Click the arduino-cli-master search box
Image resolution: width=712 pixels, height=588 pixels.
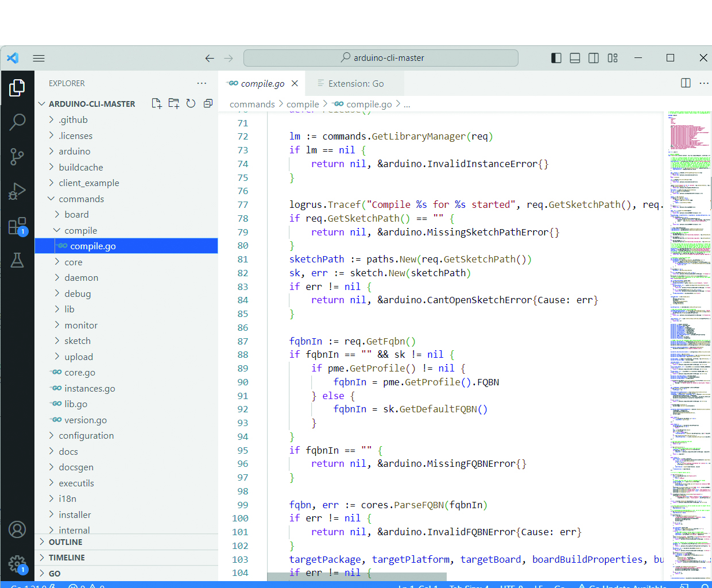(381, 58)
